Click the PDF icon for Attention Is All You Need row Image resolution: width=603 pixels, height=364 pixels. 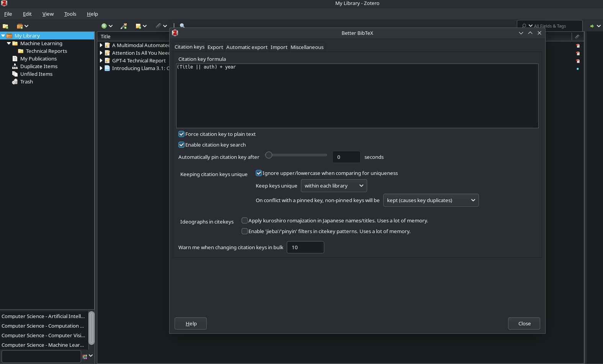click(x=578, y=53)
